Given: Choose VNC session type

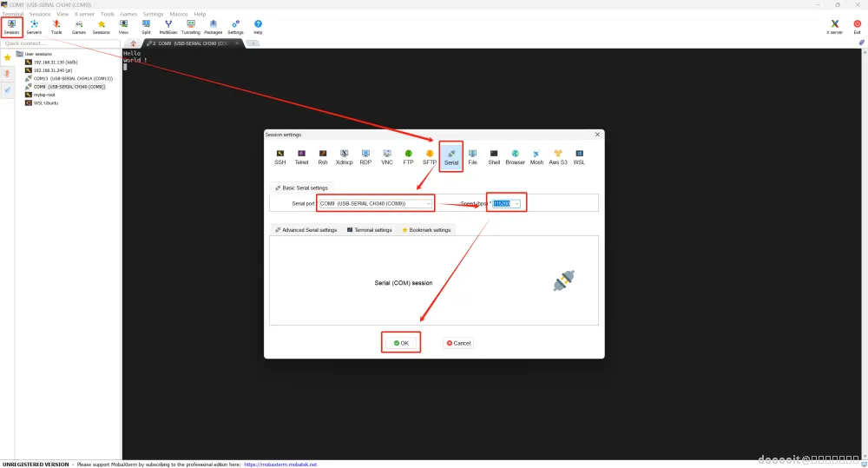Looking at the screenshot, I should (x=387, y=157).
